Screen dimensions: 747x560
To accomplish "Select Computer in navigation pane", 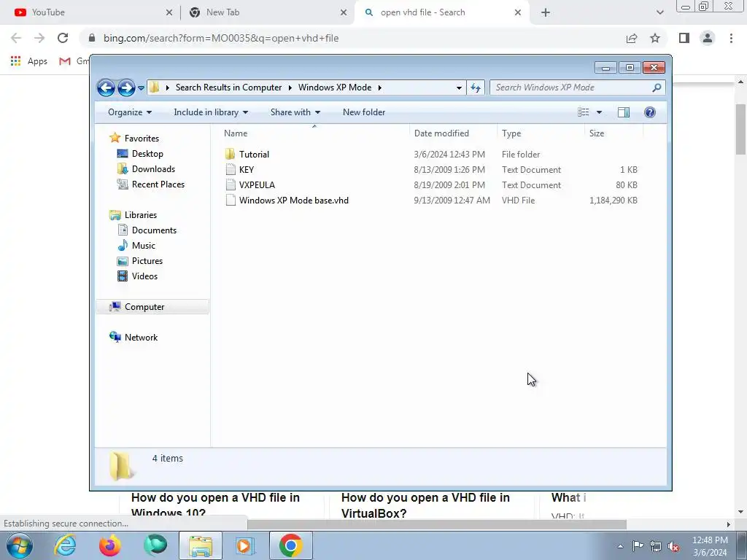I will pos(152,307).
